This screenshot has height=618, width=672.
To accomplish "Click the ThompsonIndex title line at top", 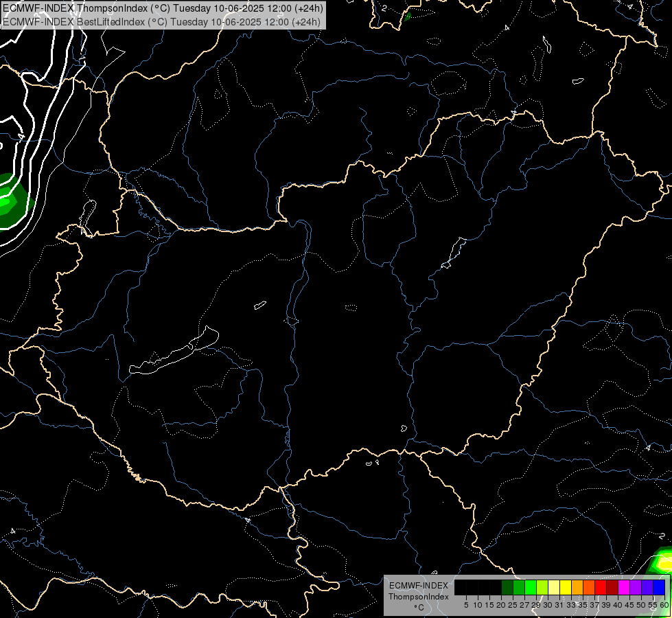I will (x=163, y=8).
